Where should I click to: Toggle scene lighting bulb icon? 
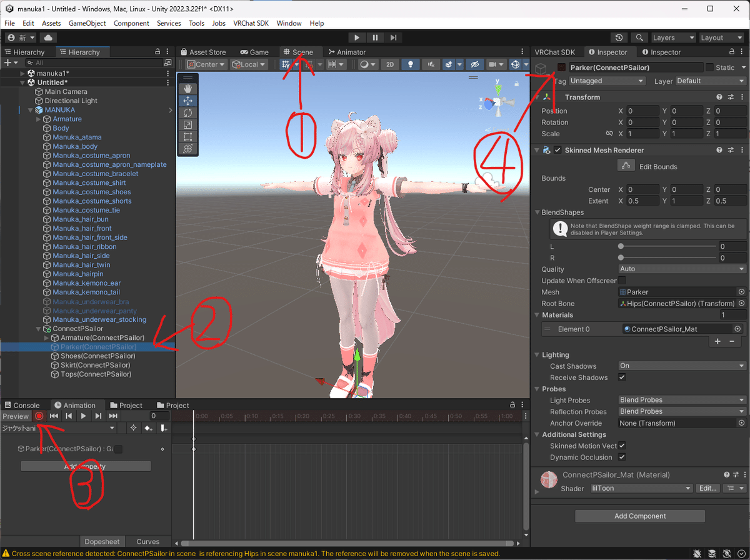click(410, 64)
